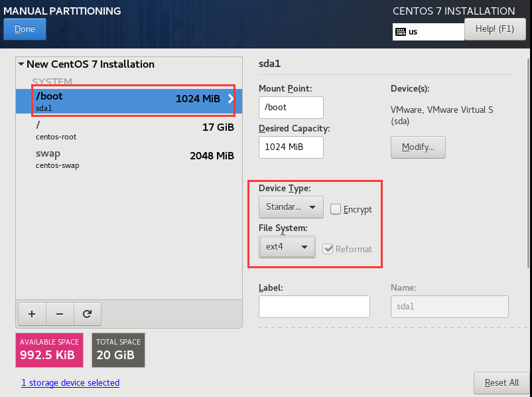The height and width of the screenshot is (397, 532).
Task: Click the VMware Virtual S (sda) device text
Action: [x=442, y=116]
